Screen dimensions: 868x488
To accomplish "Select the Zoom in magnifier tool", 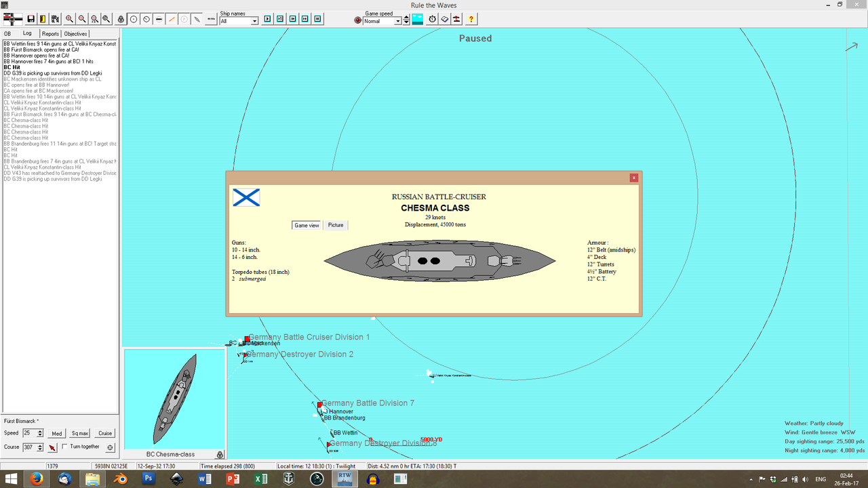I will [x=69, y=18].
